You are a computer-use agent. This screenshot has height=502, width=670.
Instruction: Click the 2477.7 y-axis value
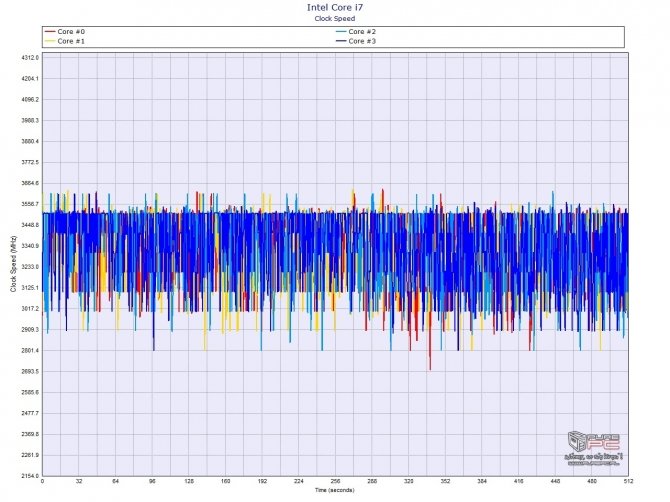(x=30, y=414)
